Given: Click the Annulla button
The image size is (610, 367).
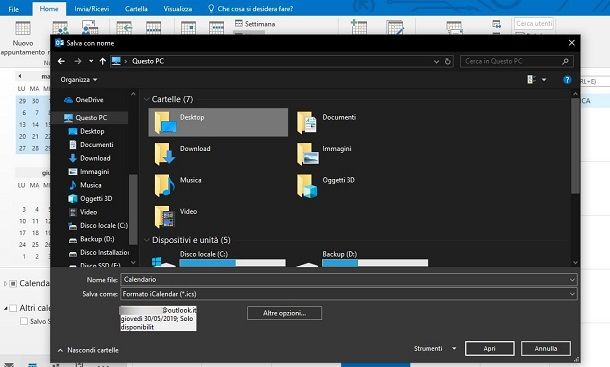Looking at the screenshot, I should [546, 348].
